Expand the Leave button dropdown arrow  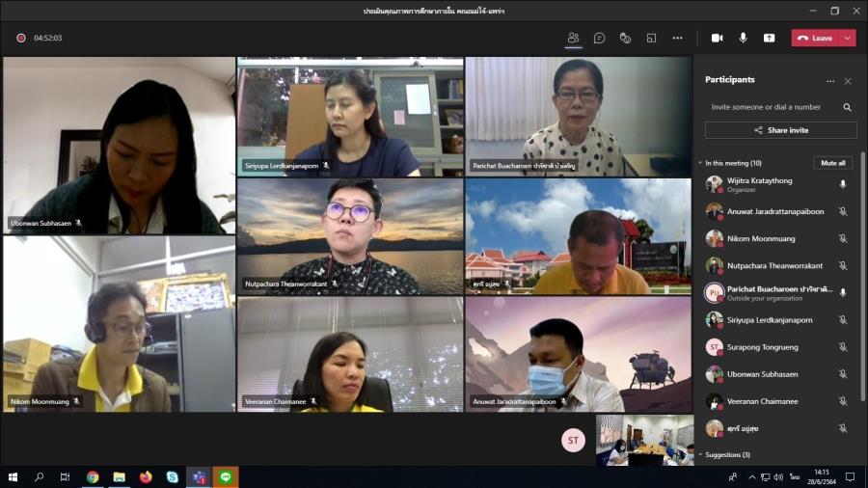click(x=848, y=38)
